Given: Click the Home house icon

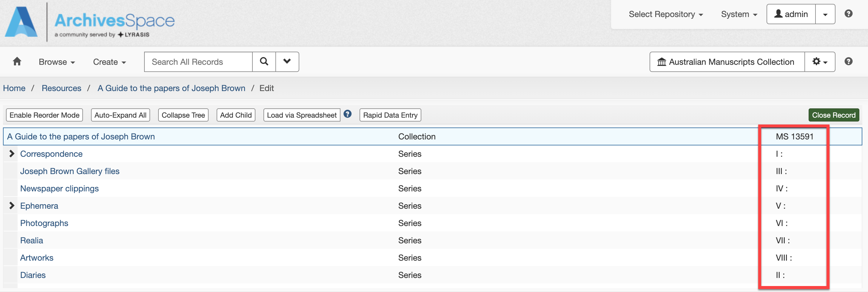Looking at the screenshot, I should click(17, 62).
